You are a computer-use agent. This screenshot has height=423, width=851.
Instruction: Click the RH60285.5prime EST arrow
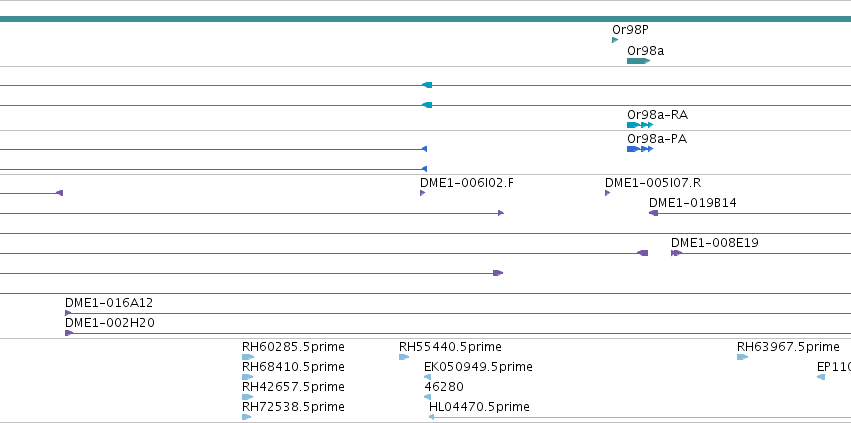coord(247,357)
